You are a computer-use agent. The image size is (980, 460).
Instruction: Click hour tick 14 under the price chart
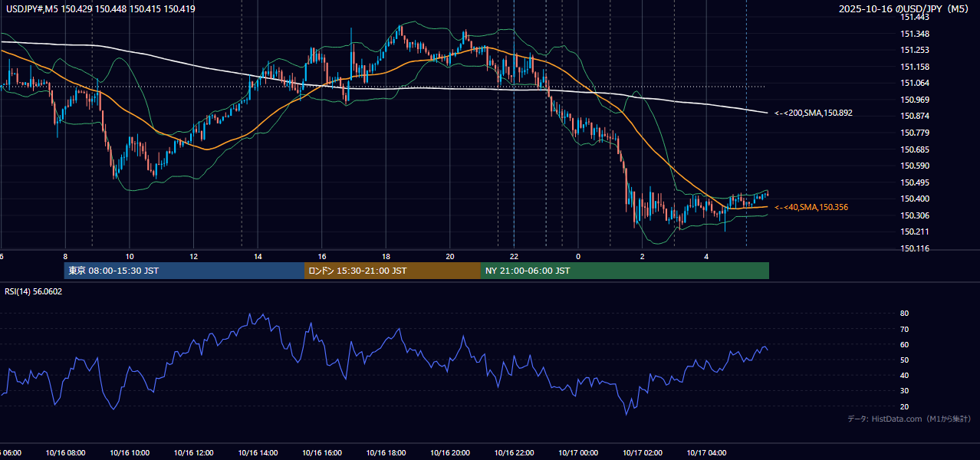(258, 257)
